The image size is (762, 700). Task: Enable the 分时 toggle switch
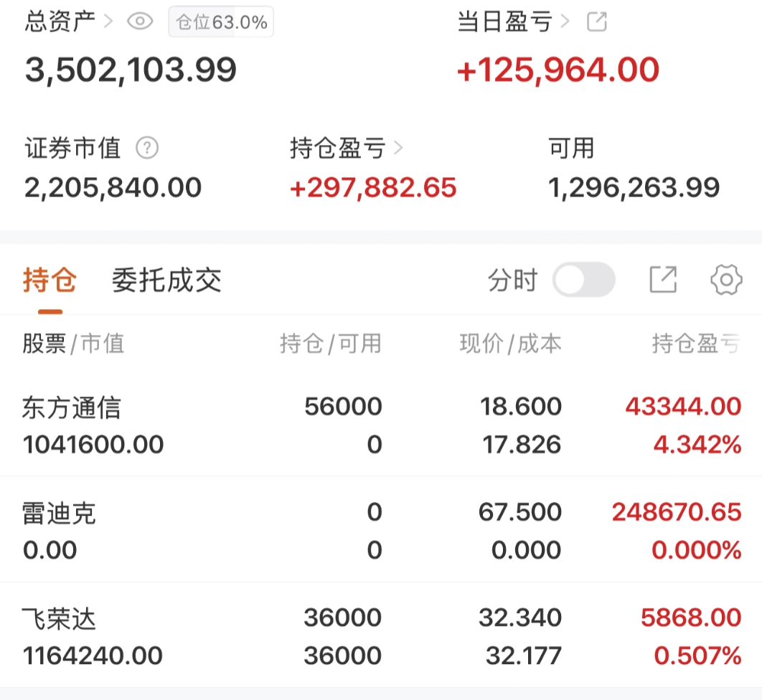coord(583,280)
